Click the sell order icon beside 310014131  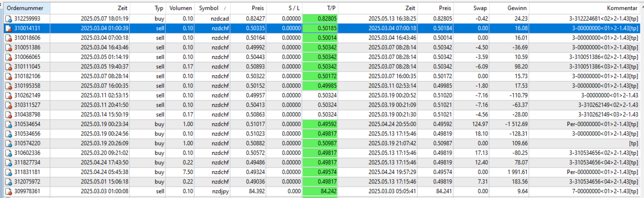(x=8, y=28)
